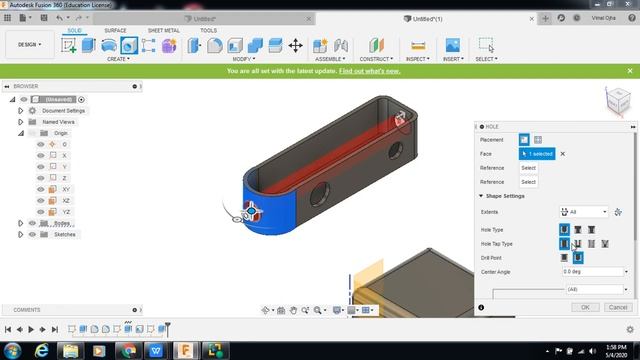The height and width of the screenshot is (360, 640).
Task: Open the Extents dropdown set to All
Action: click(583, 212)
